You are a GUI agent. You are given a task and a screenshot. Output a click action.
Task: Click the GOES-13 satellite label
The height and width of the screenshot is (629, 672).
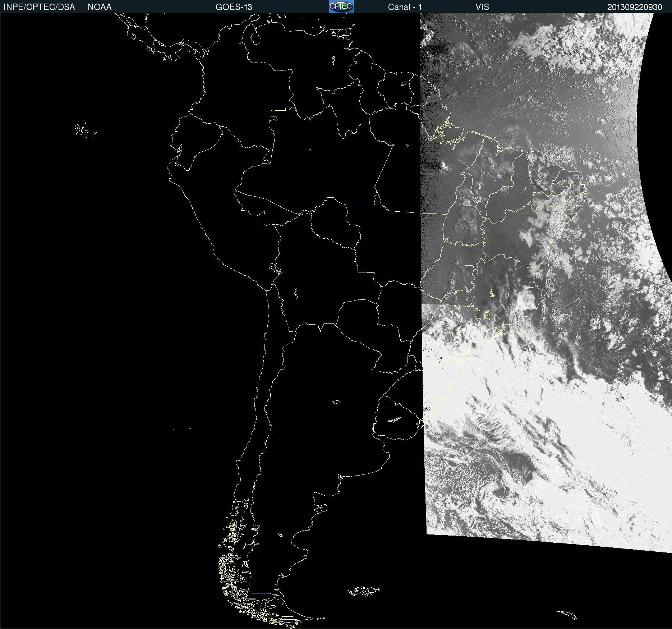[234, 7]
